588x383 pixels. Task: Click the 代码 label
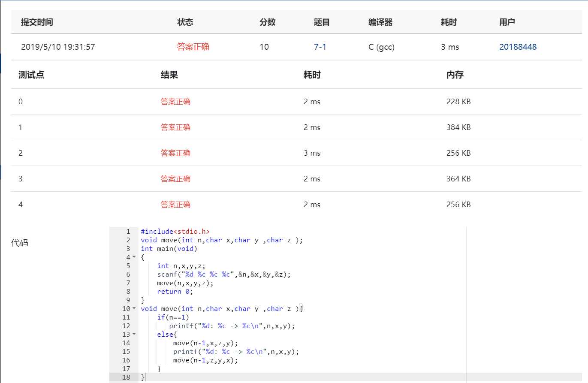[x=19, y=243]
